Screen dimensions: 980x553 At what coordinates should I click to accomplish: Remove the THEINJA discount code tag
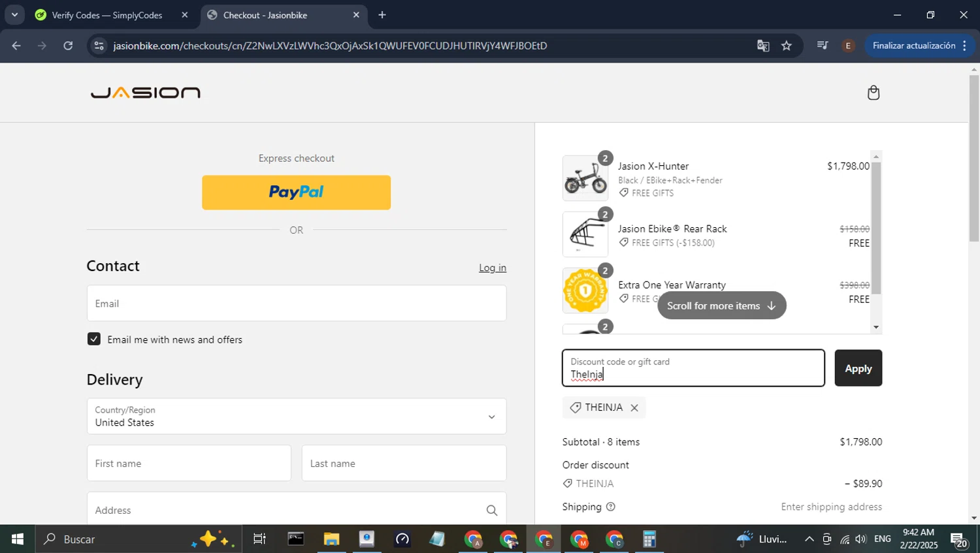pyautogui.click(x=634, y=407)
